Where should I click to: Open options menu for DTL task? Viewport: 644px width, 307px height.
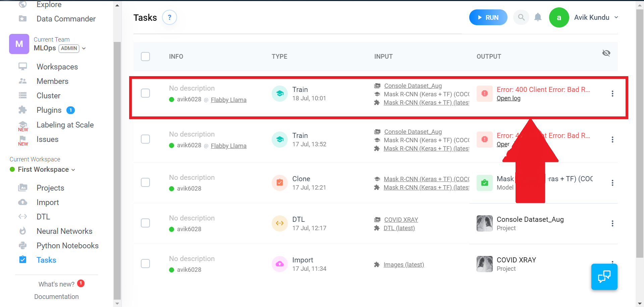(612, 223)
